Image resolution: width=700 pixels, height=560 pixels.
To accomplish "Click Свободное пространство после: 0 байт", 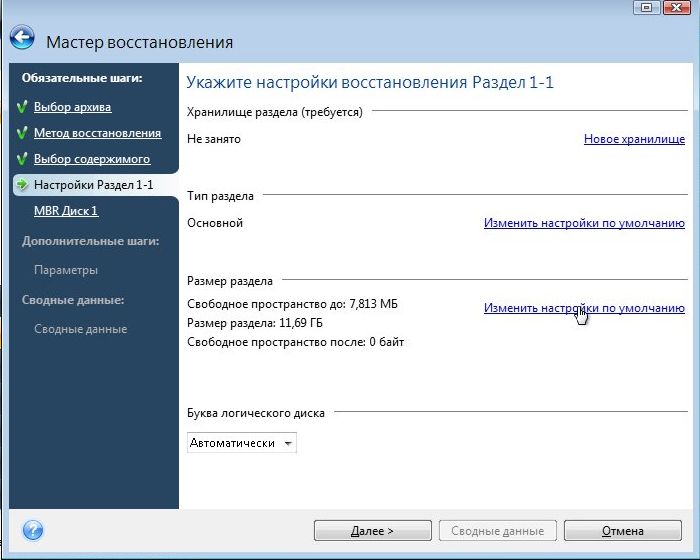I will tap(296, 342).
